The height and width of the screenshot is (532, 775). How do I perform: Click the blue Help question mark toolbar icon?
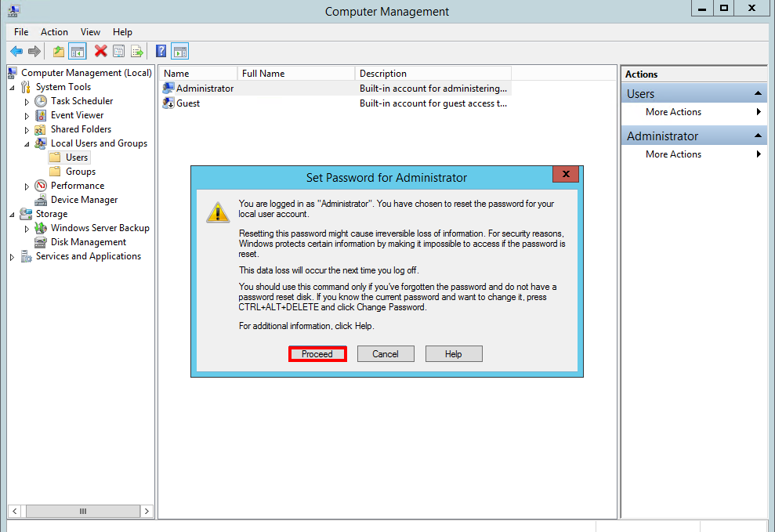pyautogui.click(x=161, y=52)
